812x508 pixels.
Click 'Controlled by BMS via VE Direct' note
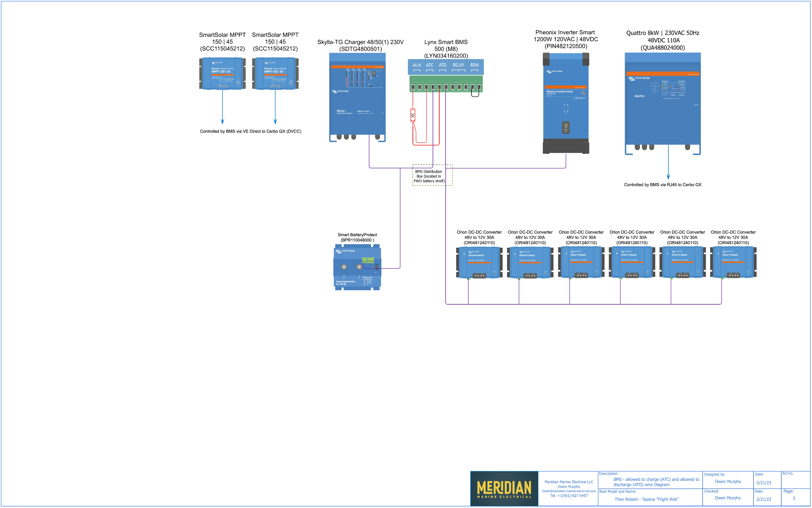click(251, 131)
